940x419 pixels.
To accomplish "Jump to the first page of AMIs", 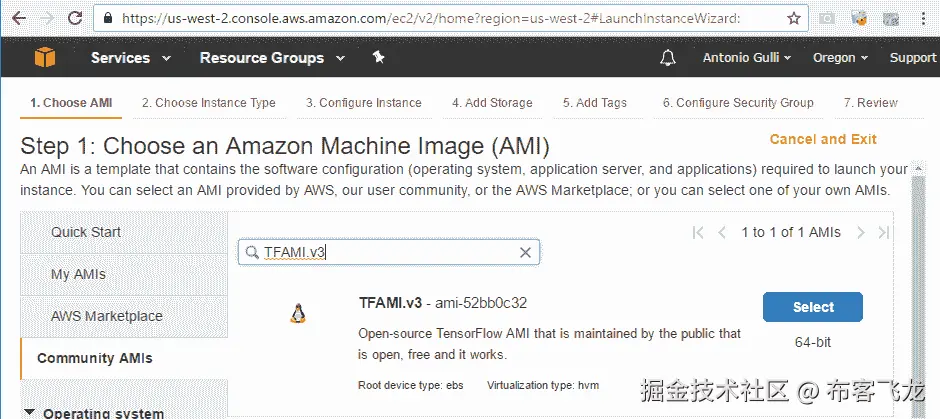I will (x=698, y=232).
